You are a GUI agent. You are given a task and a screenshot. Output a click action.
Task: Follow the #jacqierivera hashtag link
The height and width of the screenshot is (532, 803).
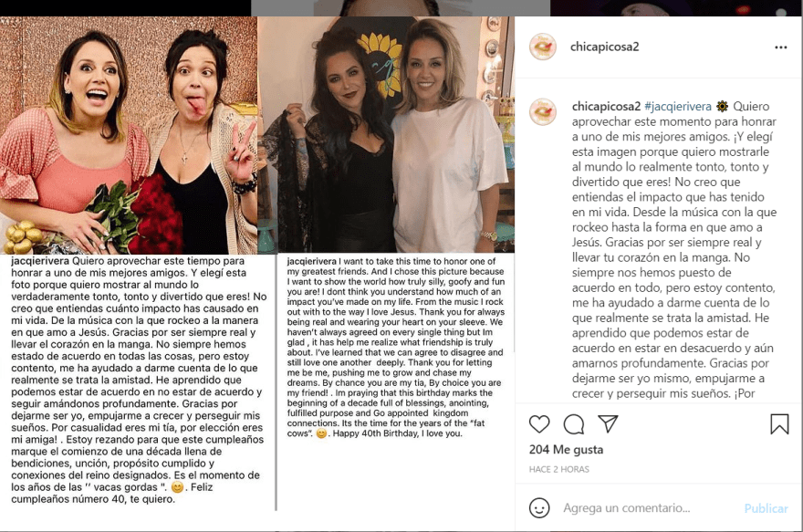click(x=677, y=107)
